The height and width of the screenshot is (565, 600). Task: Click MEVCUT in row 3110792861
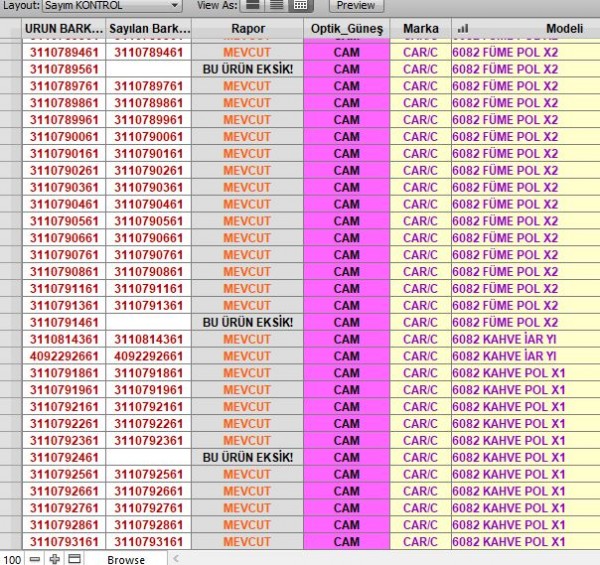coord(247,524)
